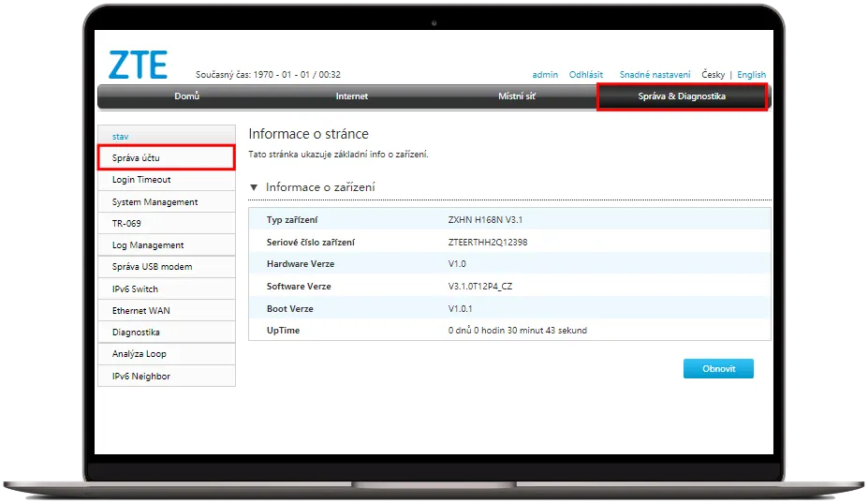Open Log Management in the sidebar
The height and width of the screenshot is (503, 868).
pos(148,245)
